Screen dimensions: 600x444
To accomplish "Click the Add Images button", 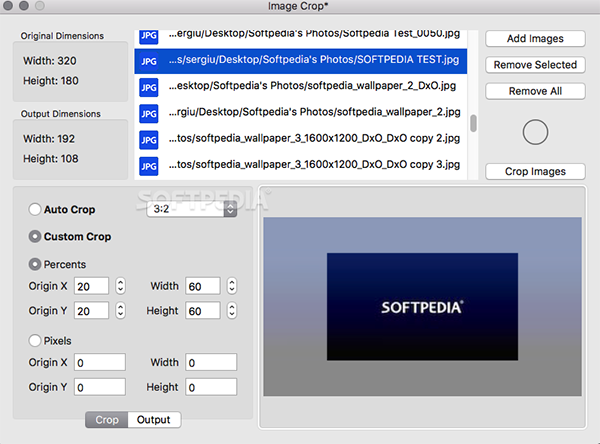I will click(535, 39).
